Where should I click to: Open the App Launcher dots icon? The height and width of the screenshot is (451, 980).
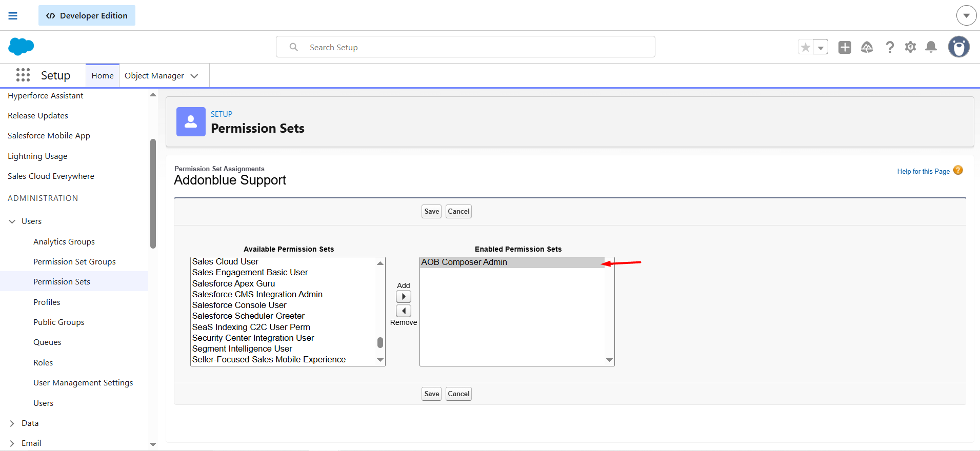tap(23, 75)
